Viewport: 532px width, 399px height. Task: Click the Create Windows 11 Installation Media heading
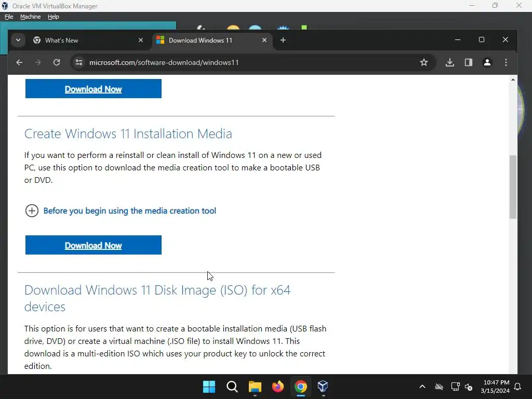coord(128,134)
